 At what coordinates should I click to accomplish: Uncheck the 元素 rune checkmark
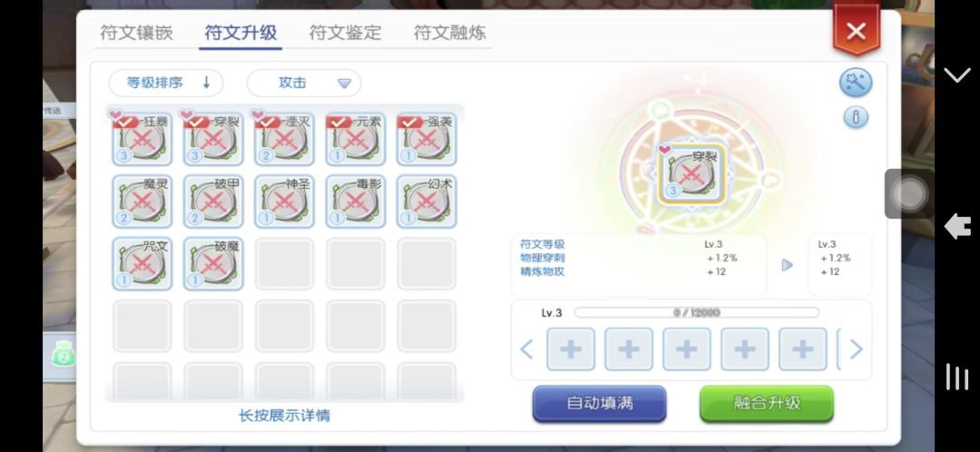pyautogui.click(x=339, y=122)
